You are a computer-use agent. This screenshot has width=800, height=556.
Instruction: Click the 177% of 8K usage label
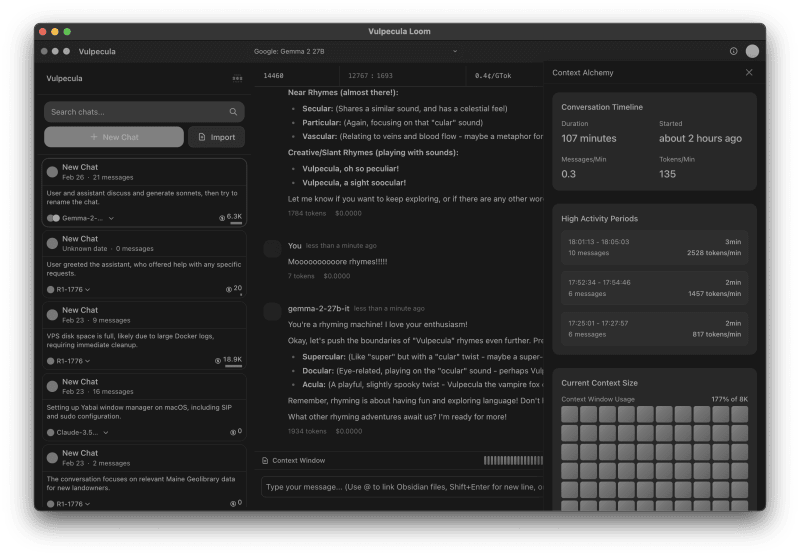(730, 399)
